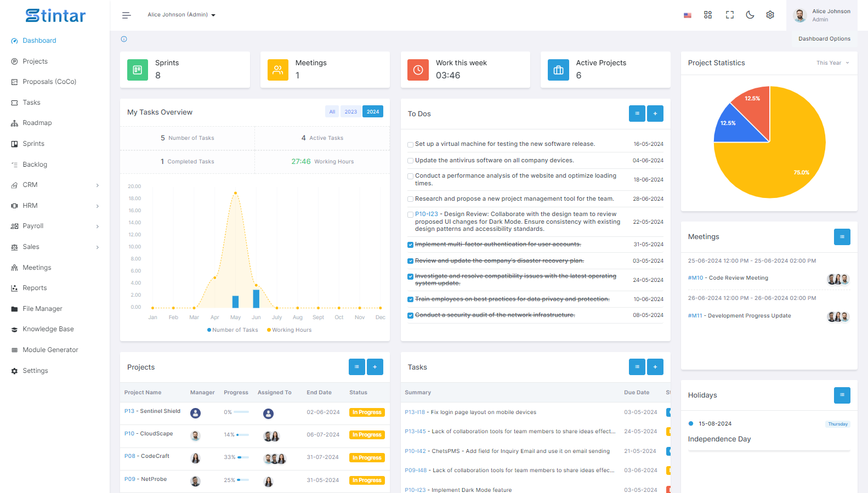Click the settings gear icon in header
Screen dimensions: 868x493
click(x=770, y=15)
